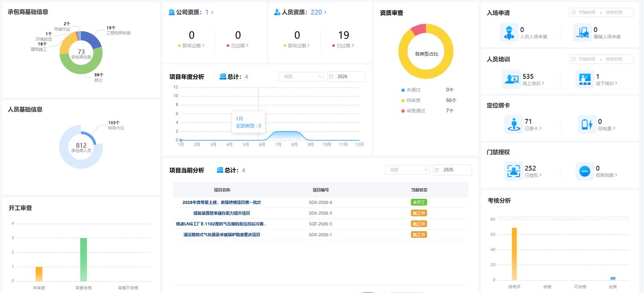Viewport: 644px width, 293px height.
Task: Open the 已绑卡 link
Action: tap(534, 129)
